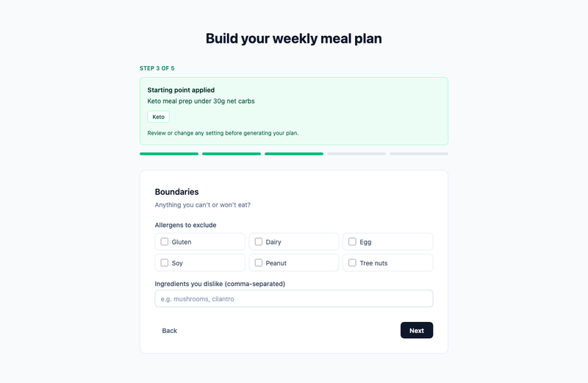This screenshot has height=383, width=588.
Task: Click the third green progress segment
Action: [294, 154]
